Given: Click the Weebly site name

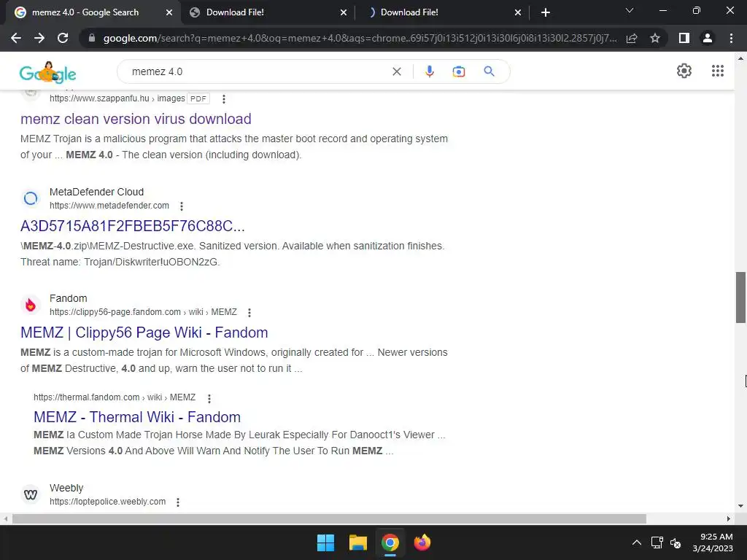Looking at the screenshot, I should pyautogui.click(x=66, y=488).
